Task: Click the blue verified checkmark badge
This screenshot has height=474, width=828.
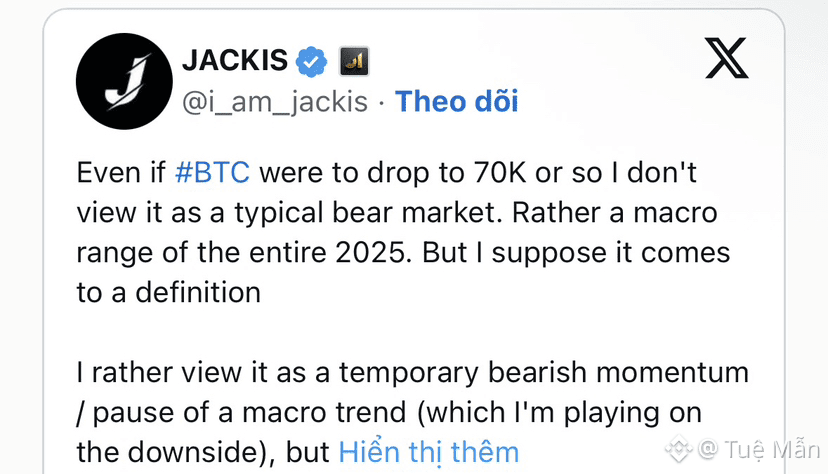Action: coord(312,61)
